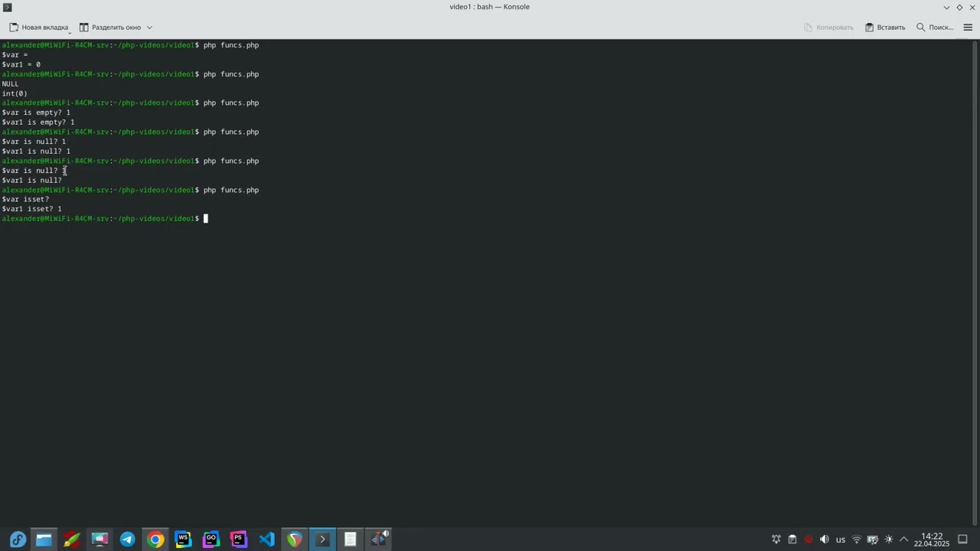Click the Вставить paste button
The width and height of the screenshot is (980, 551).
(x=885, y=27)
